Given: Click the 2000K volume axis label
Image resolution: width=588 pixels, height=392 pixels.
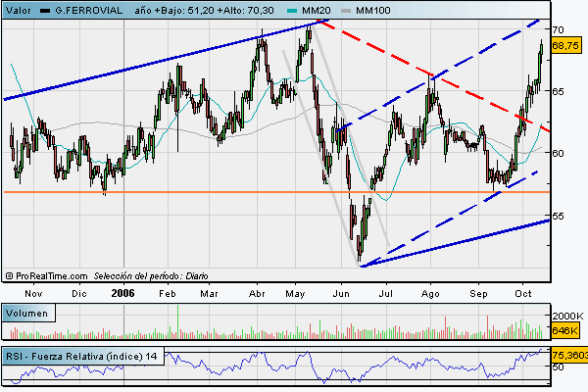Looking at the screenshot, I should pos(567,316).
